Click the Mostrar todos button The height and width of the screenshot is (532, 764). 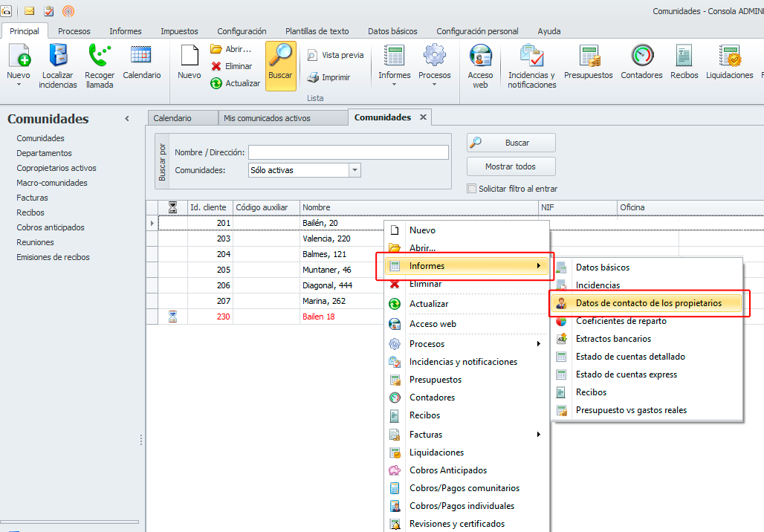pos(511,166)
